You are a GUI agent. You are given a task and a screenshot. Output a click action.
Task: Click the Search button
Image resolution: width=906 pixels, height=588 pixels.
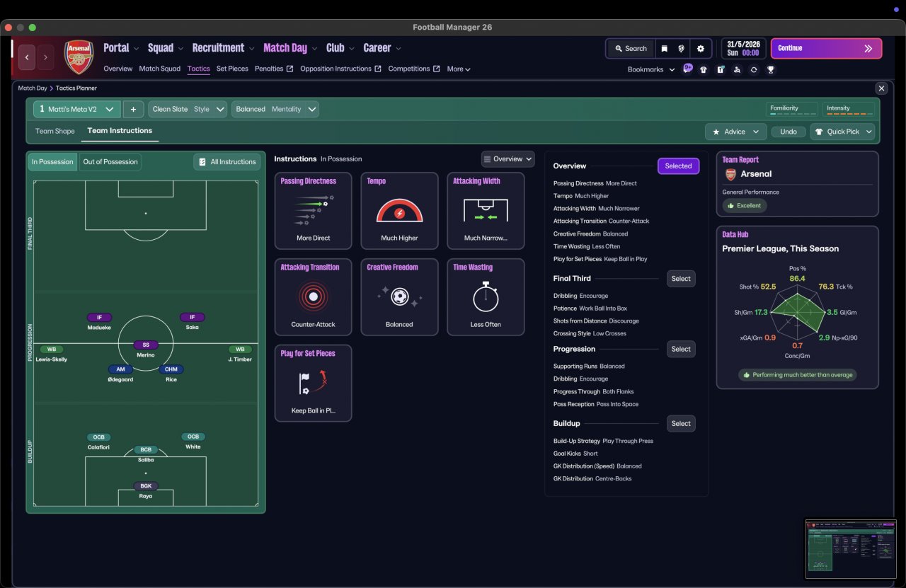[631, 49]
